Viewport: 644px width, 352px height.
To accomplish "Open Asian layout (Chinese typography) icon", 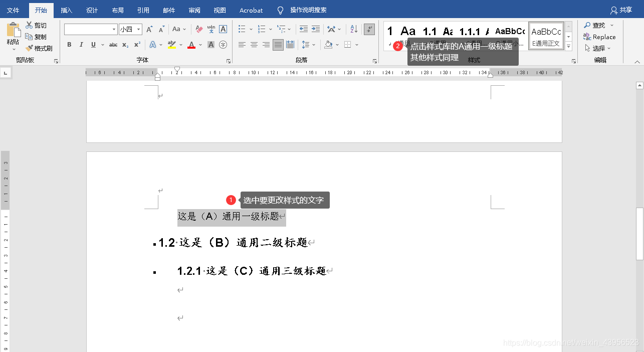I will point(331,29).
